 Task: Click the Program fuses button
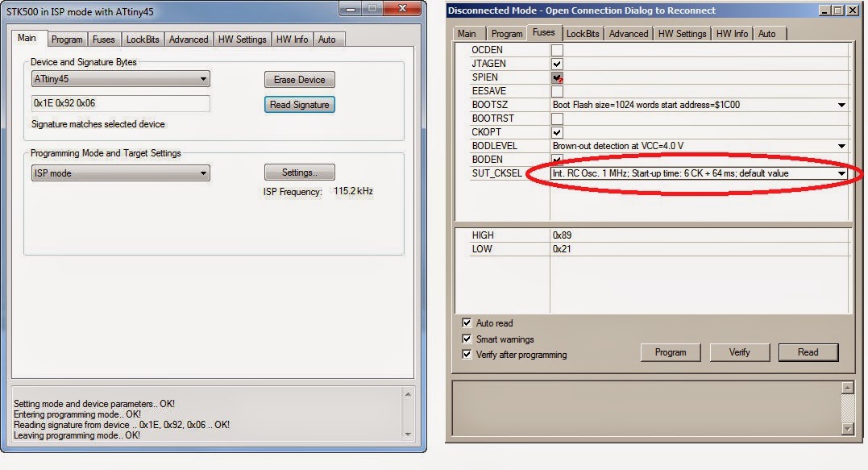click(671, 352)
